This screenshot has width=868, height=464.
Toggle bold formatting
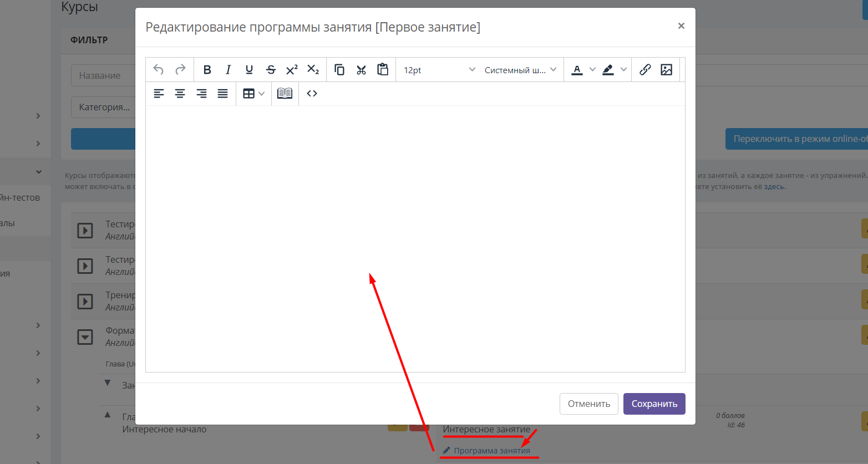(x=207, y=69)
